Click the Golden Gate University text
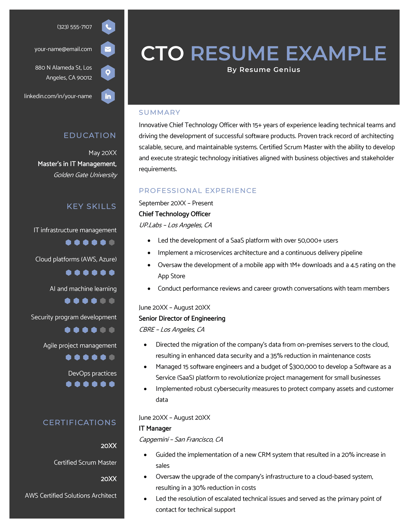This screenshot has height=532, width=411. coord(85,175)
